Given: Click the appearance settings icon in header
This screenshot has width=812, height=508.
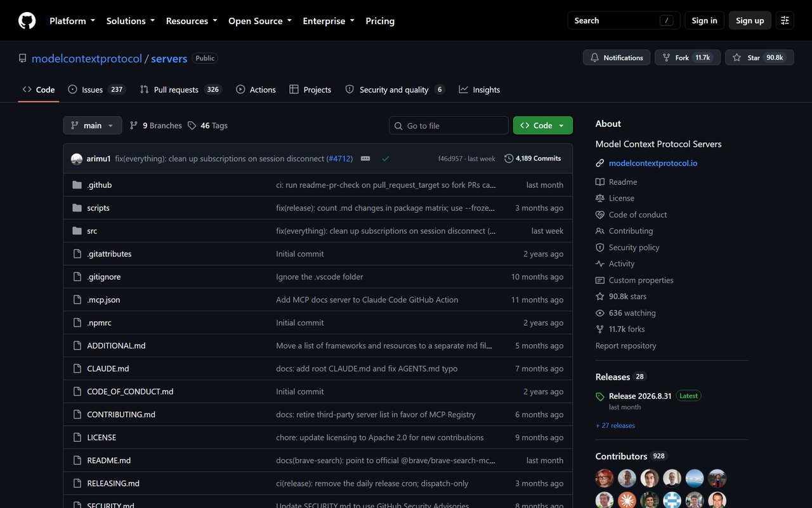Looking at the screenshot, I should pos(785,21).
